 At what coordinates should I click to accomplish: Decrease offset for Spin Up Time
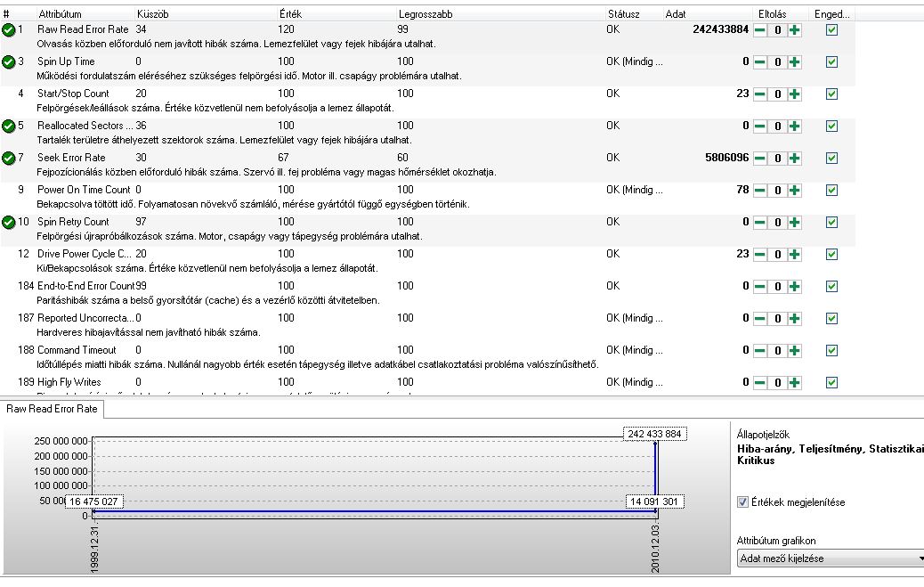(760, 62)
